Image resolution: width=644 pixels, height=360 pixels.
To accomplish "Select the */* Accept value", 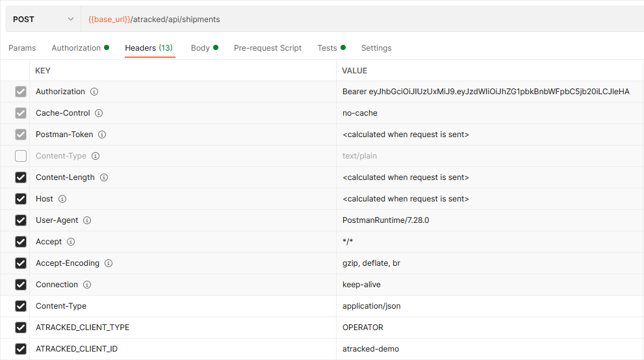I will point(348,242).
